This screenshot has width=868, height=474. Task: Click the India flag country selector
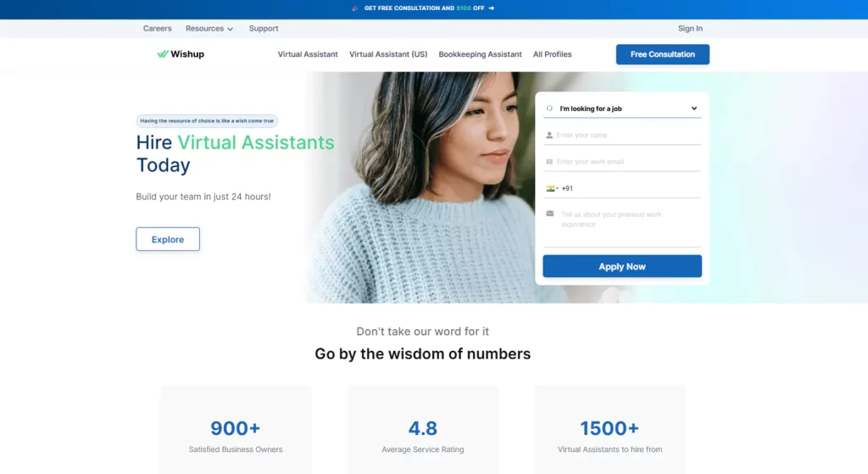tap(552, 188)
